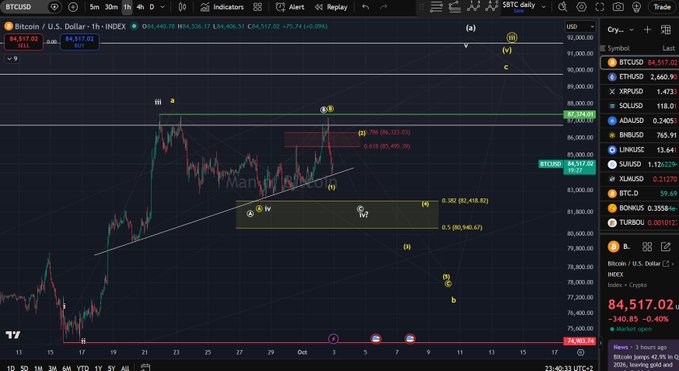Open the candlestick chart type selector
The width and height of the screenshot is (679, 371).
tap(182, 7)
